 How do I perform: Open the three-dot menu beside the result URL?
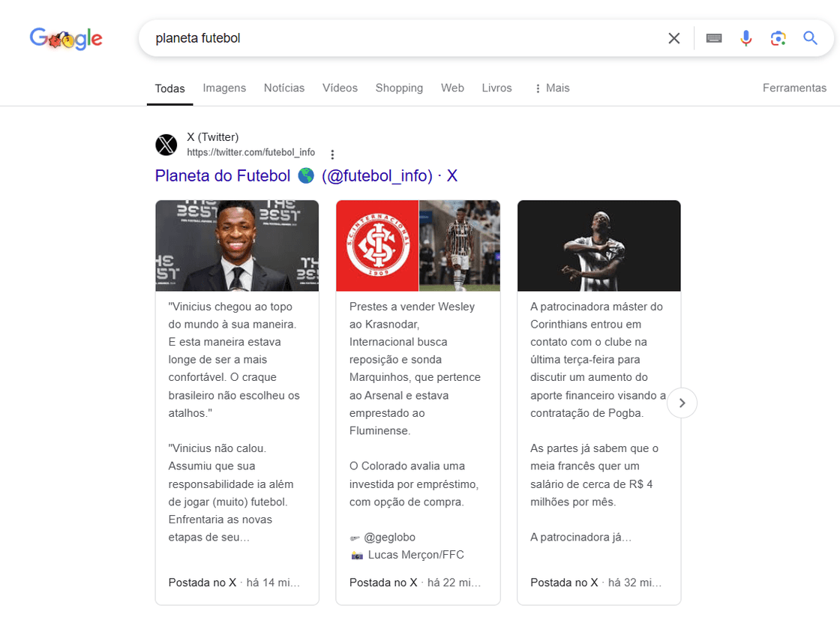(332, 153)
